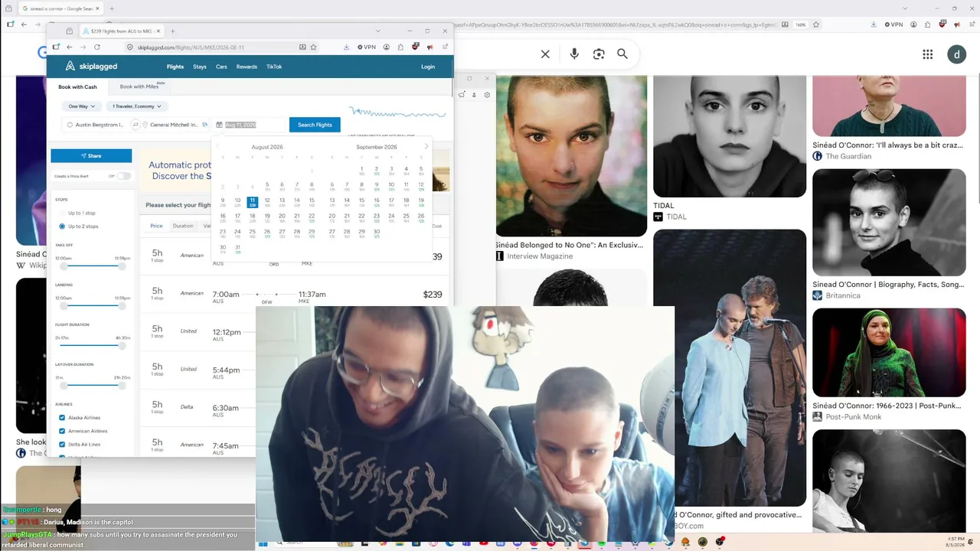Start Google voice search
The height and width of the screenshot is (551, 980).
tap(574, 54)
